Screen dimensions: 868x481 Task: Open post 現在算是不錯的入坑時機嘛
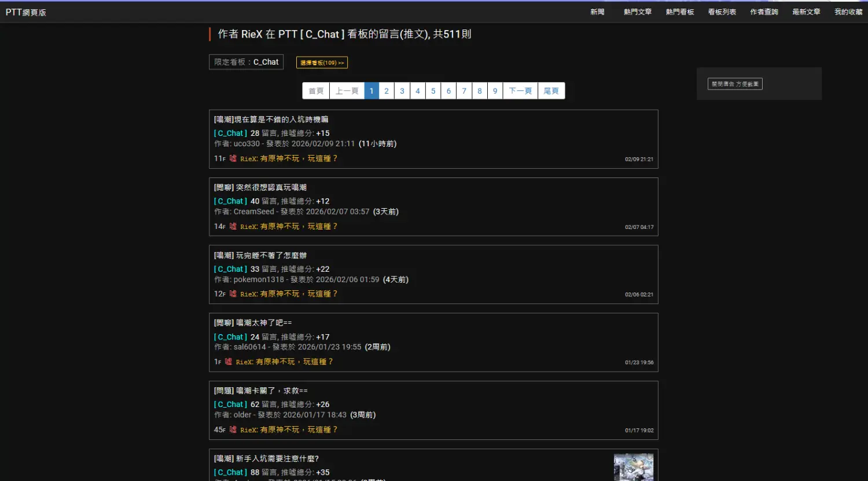pos(271,120)
